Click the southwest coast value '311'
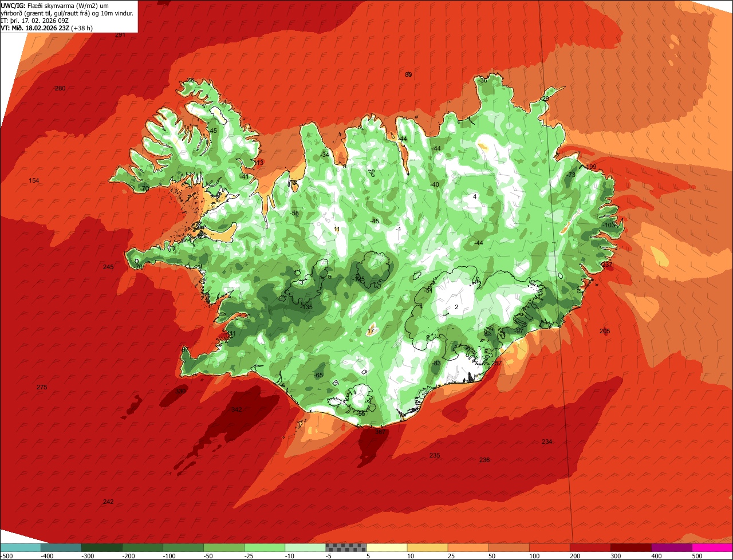The width and height of the screenshot is (733, 560). [230, 334]
